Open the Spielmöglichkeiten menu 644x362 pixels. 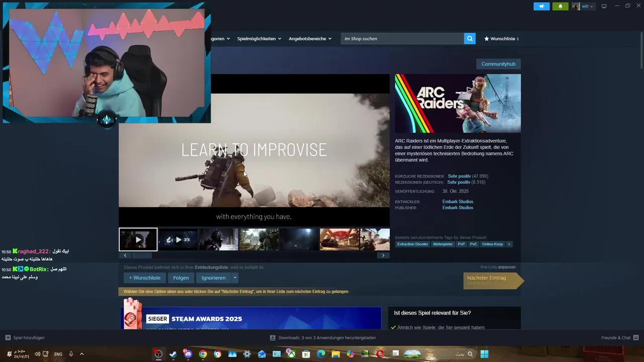click(x=259, y=39)
